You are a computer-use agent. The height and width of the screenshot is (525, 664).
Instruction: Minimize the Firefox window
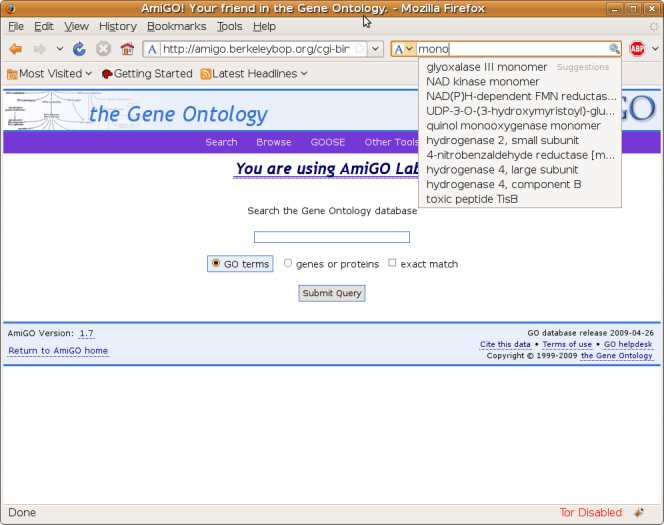pyautogui.click(x=614, y=8)
